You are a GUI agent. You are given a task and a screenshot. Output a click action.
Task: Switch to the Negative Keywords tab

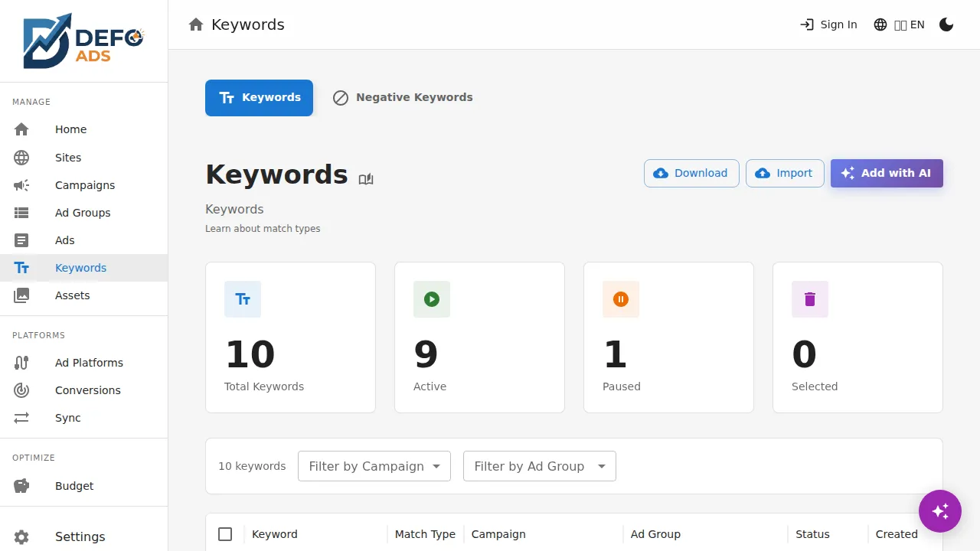(403, 98)
